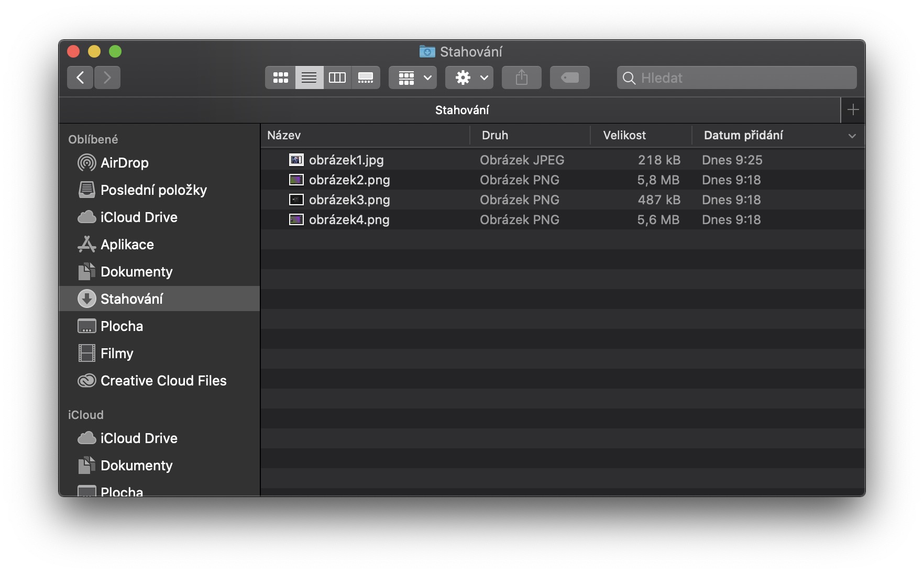Click the Share toolbar button

click(x=521, y=78)
